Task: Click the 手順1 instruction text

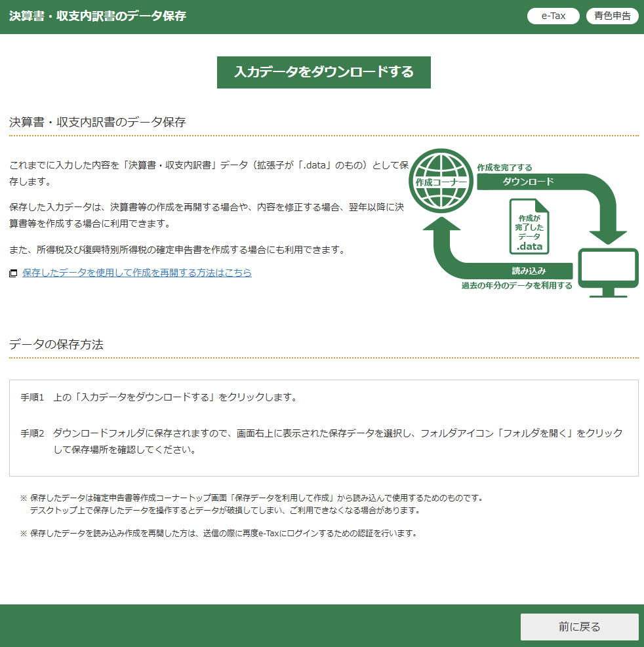Action: 159,397
